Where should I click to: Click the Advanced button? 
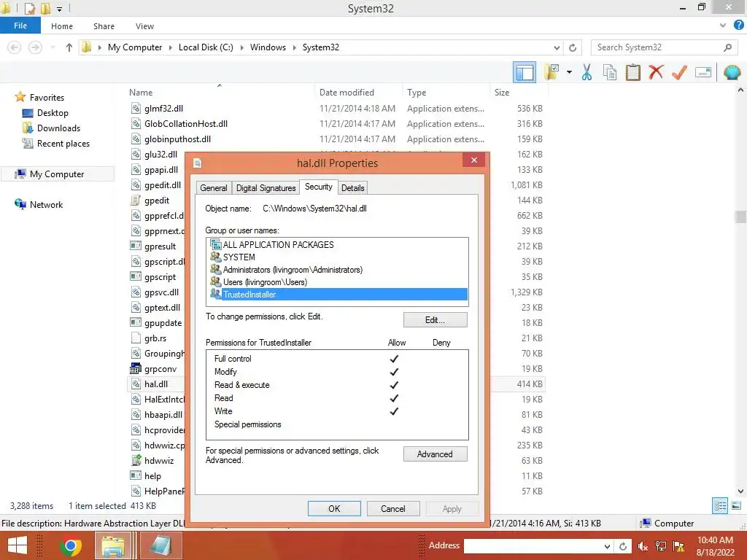(435, 454)
